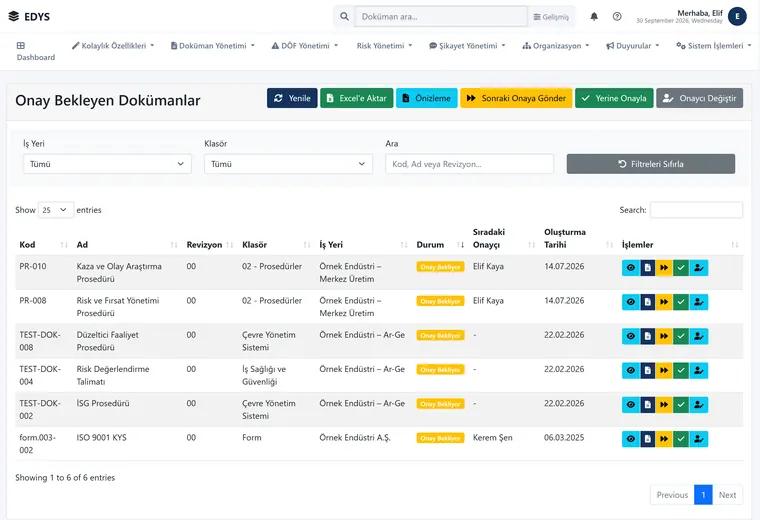This screenshot has height=520, width=760.
Task: Go to pagination page 1
Action: tap(703, 495)
